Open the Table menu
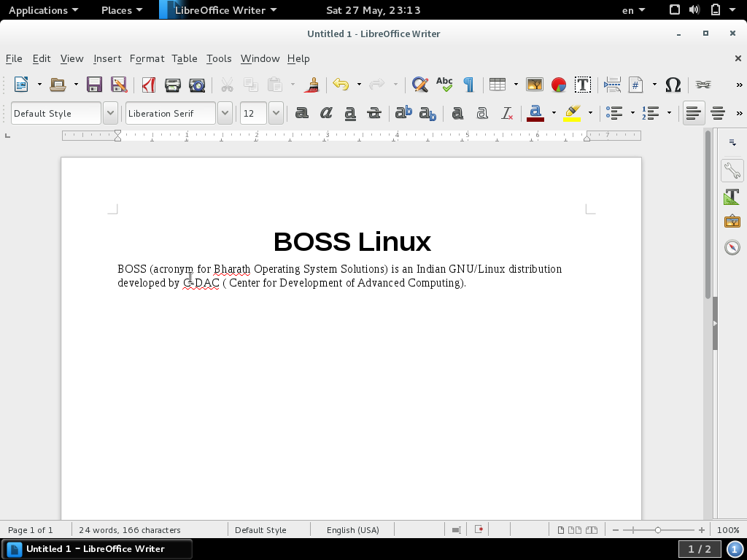747x560 pixels. tap(185, 58)
